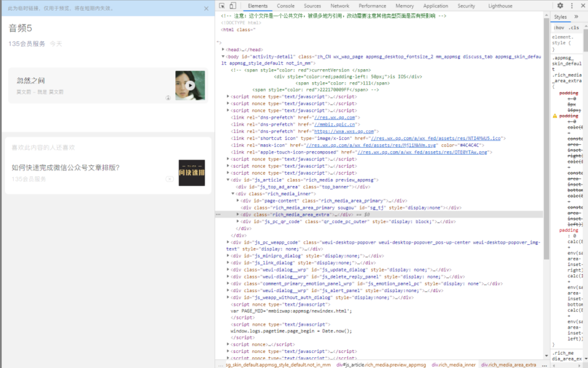Viewport: 588px width, 368px height.
Task: Open the //res.wx.qq.com dns-prefetch link
Action: click(x=335, y=118)
